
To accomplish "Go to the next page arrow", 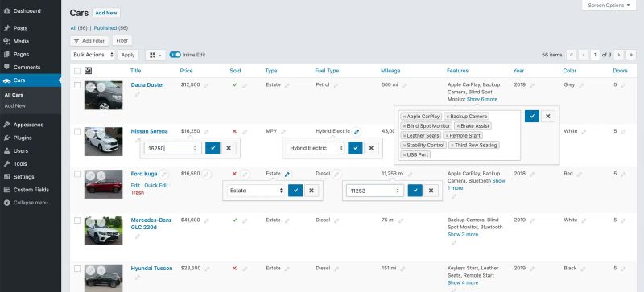I will [x=619, y=55].
